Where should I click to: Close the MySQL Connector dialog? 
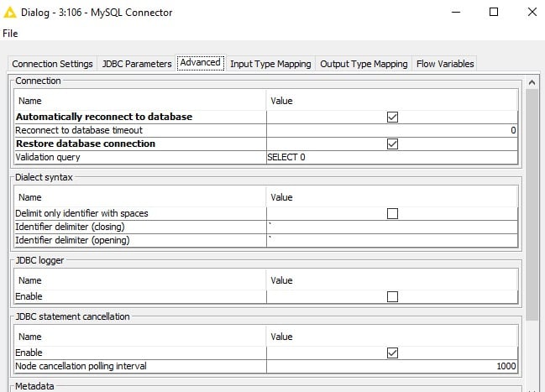532,12
